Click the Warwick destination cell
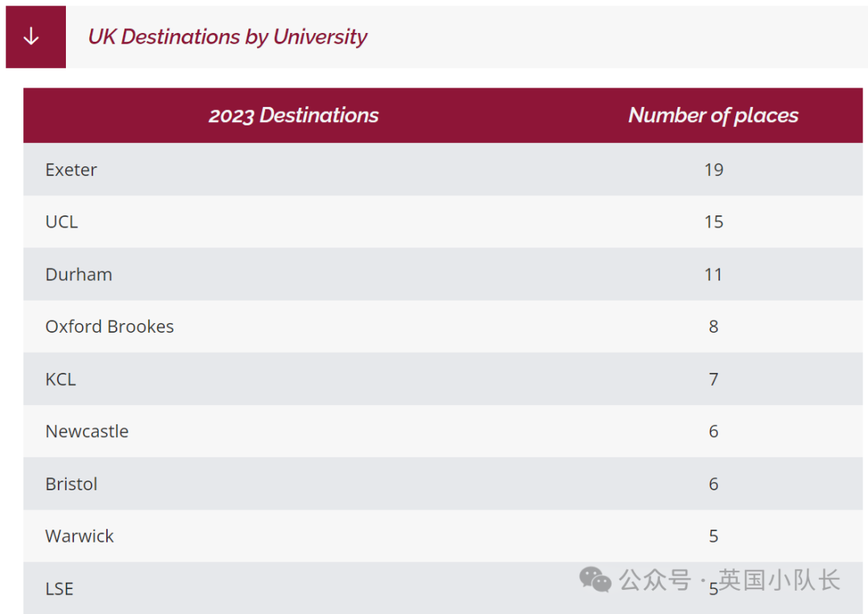Screen dimensions: 868x614 [80, 536]
